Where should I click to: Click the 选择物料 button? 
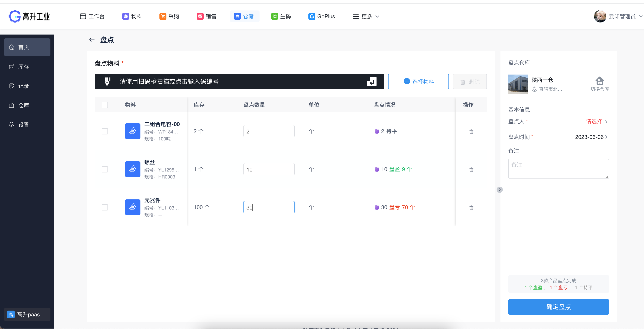tap(418, 81)
